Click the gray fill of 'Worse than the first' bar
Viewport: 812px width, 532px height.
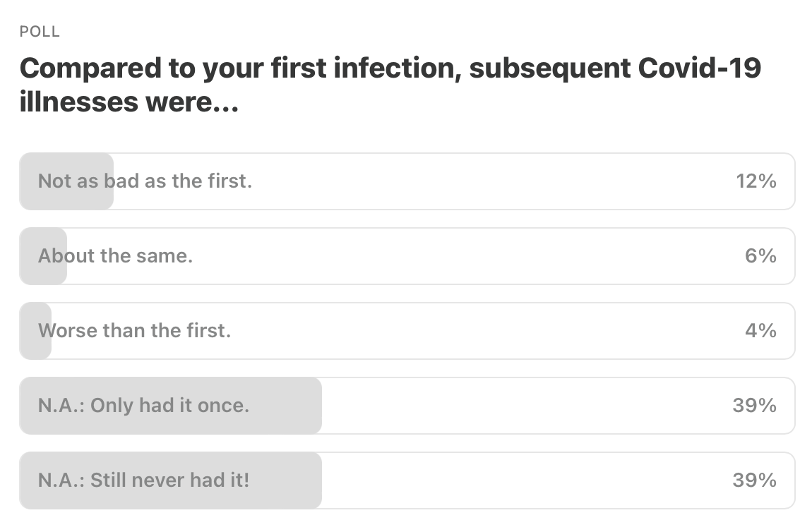[x=35, y=331]
